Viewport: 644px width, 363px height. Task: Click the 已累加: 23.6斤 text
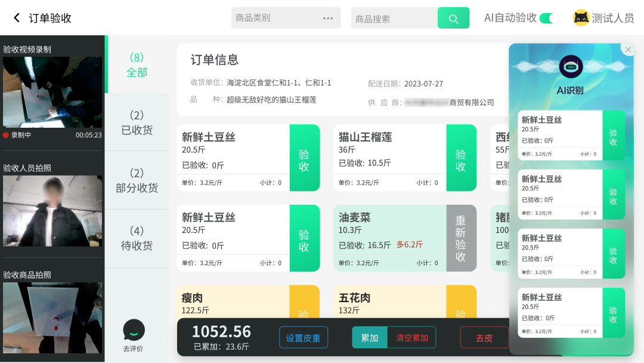tap(221, 346)
